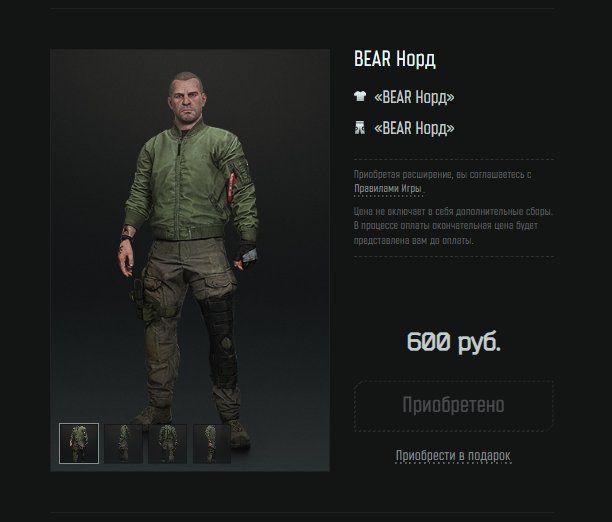Viewport: 612px width, 522px height.
Task: Click the large character preview image
Action: [190, 260]
